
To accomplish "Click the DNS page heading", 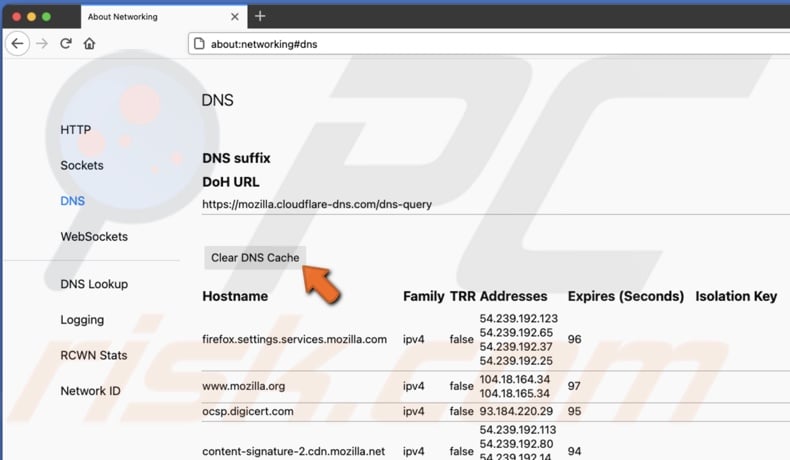I will coord(218,100).
